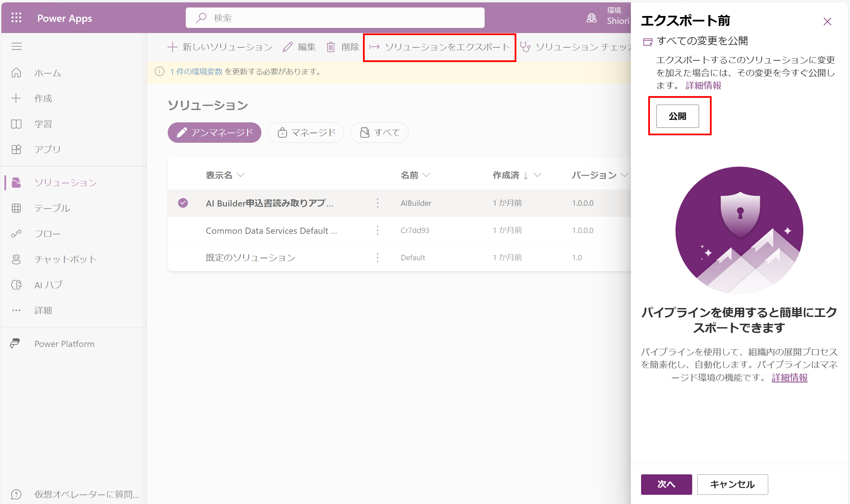
Task: Open solution checker stethoscope icon
Action: click(x=525, y=47)
